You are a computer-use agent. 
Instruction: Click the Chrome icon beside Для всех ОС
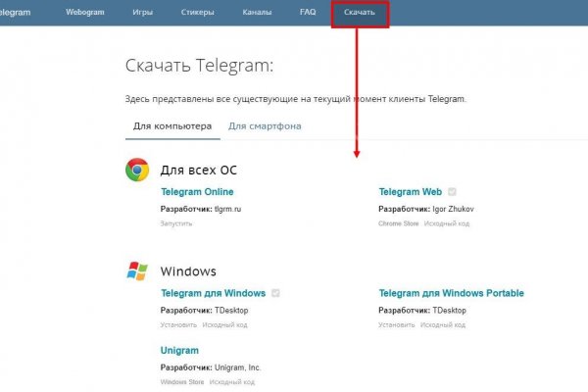[x=137, y=170]
